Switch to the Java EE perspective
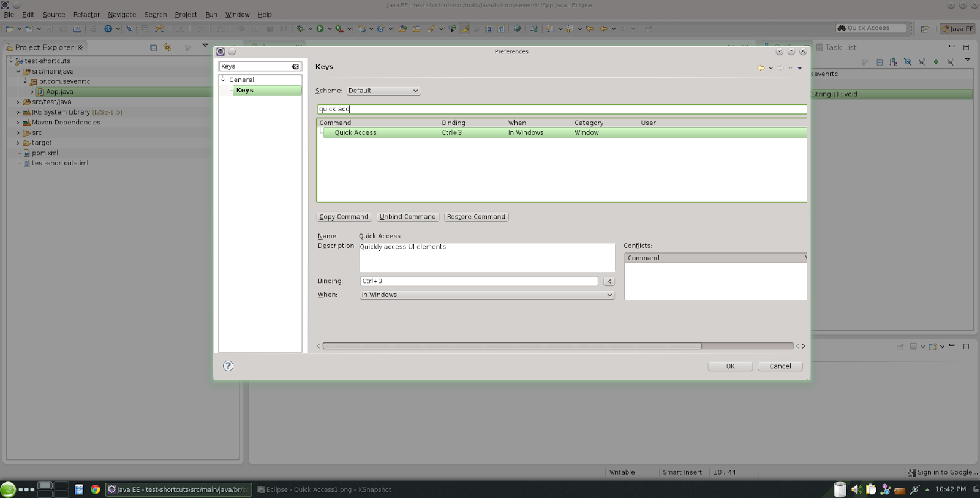This screenshot has width=980, height=498. (x=957, y=29)
